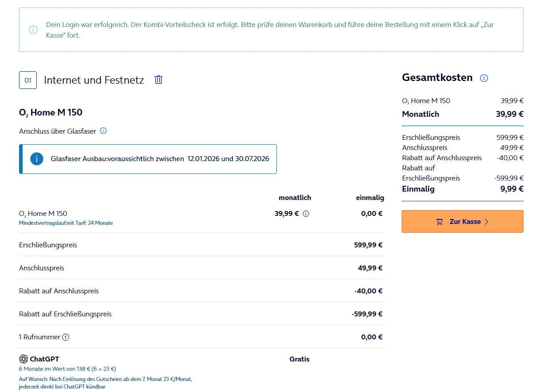Click the O2 Home M 150 product title
Screen dimensions: 543x392
coord(50,112)
